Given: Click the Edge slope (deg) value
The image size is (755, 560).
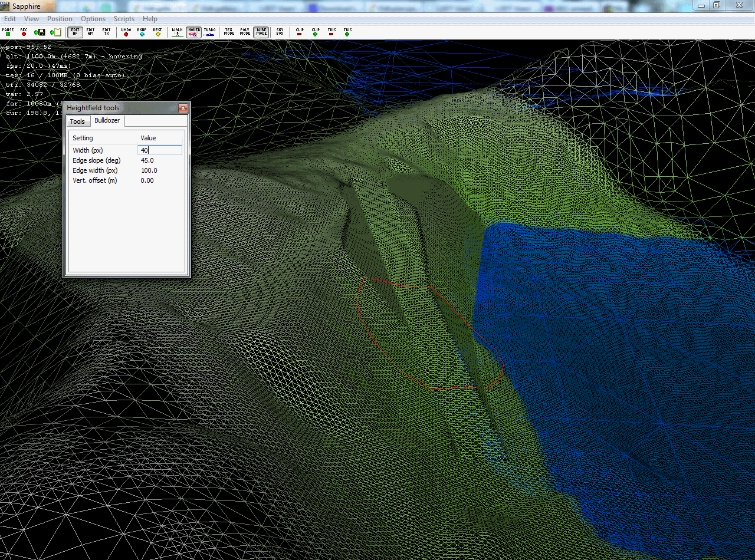Looking at the screenshot, I should tap(147, 160).
